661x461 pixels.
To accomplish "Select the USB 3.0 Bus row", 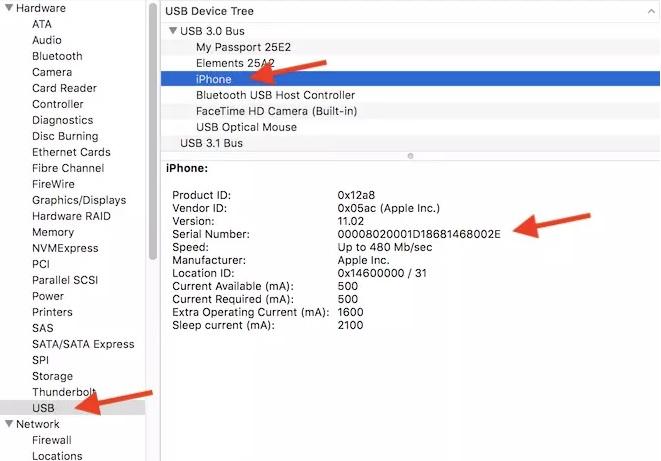I will (410, 31).
